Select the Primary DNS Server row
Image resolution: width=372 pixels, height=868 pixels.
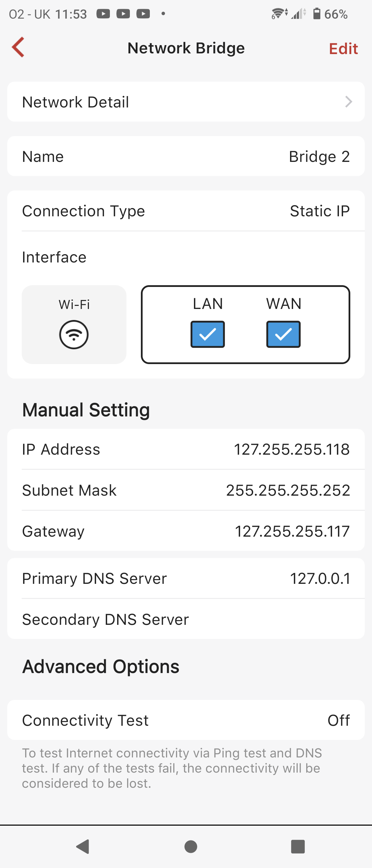tap(186, 578)
